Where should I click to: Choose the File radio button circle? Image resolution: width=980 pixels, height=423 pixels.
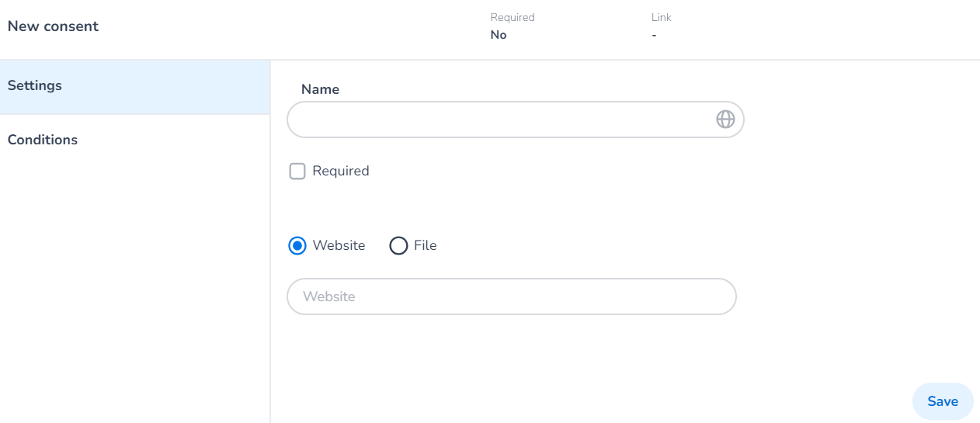(x=398, y=246)
